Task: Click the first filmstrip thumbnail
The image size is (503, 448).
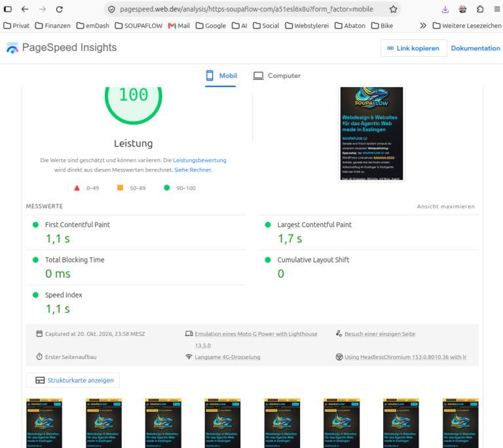Action: point(44,423)
